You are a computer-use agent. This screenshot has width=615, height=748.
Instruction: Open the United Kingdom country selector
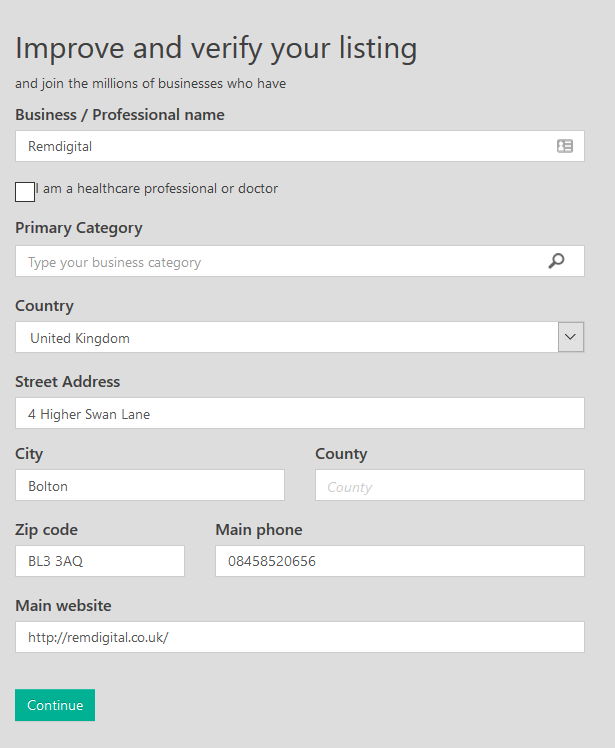click(300, 337)
